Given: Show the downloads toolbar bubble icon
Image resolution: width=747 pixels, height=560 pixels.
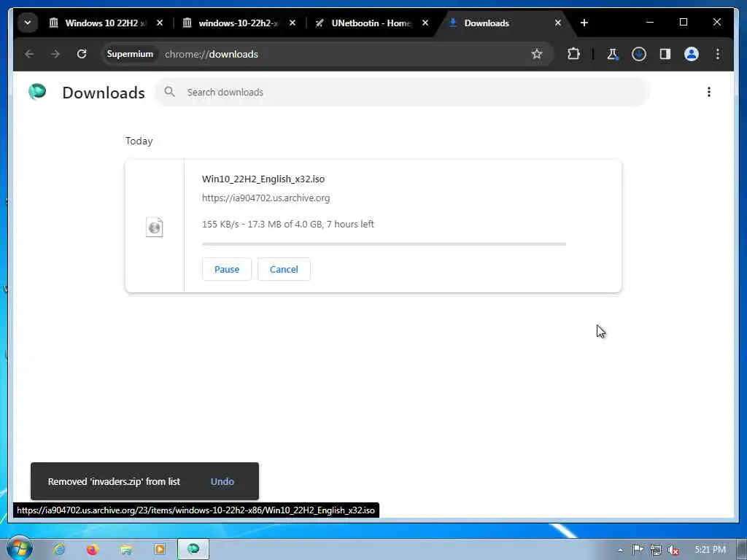Looking at the screenshot, I should [639, 54].
